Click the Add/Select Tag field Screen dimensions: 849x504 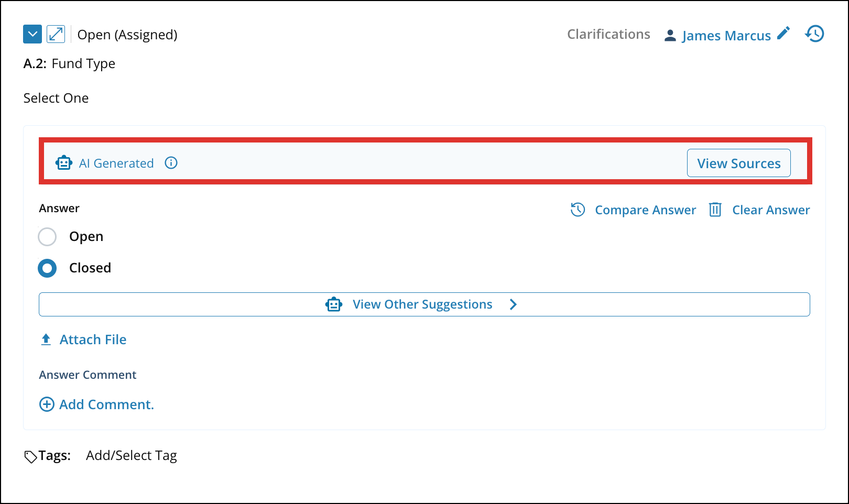coord(132,455)
